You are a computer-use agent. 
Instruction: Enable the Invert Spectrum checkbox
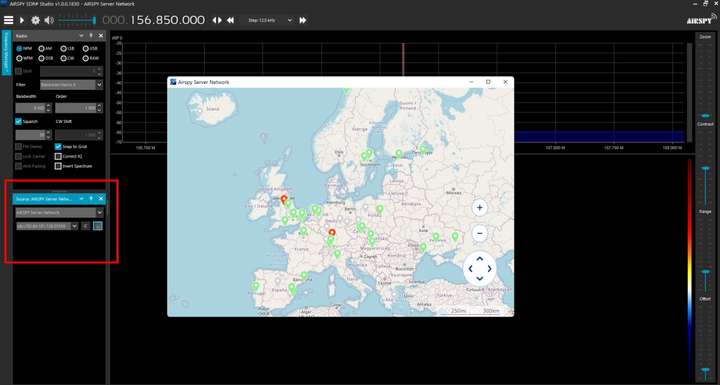[x=58, y=166]
